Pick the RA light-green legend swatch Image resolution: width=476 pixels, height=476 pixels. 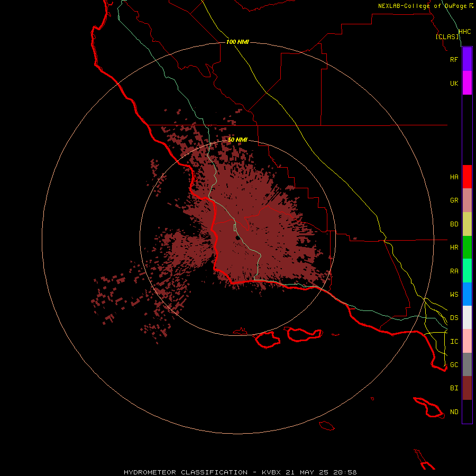pyautogui.click(x=467, y=271)
